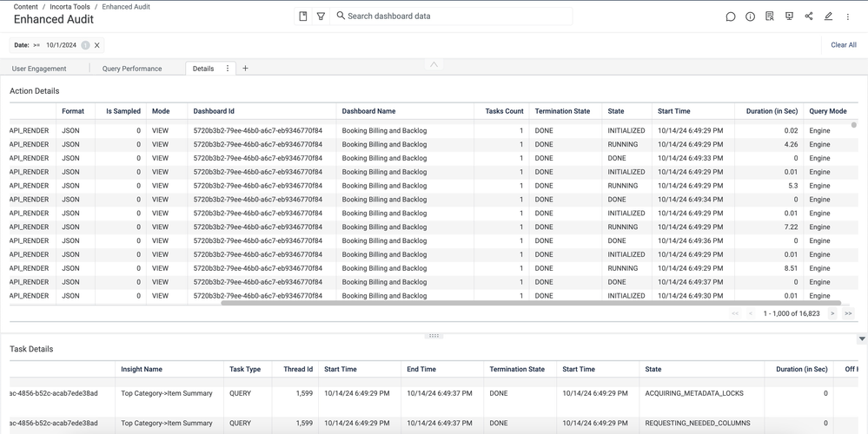Open the comments speech bubble icon
Image resolution: width=868 pixels, height=434 pixels.
point(730,16)
